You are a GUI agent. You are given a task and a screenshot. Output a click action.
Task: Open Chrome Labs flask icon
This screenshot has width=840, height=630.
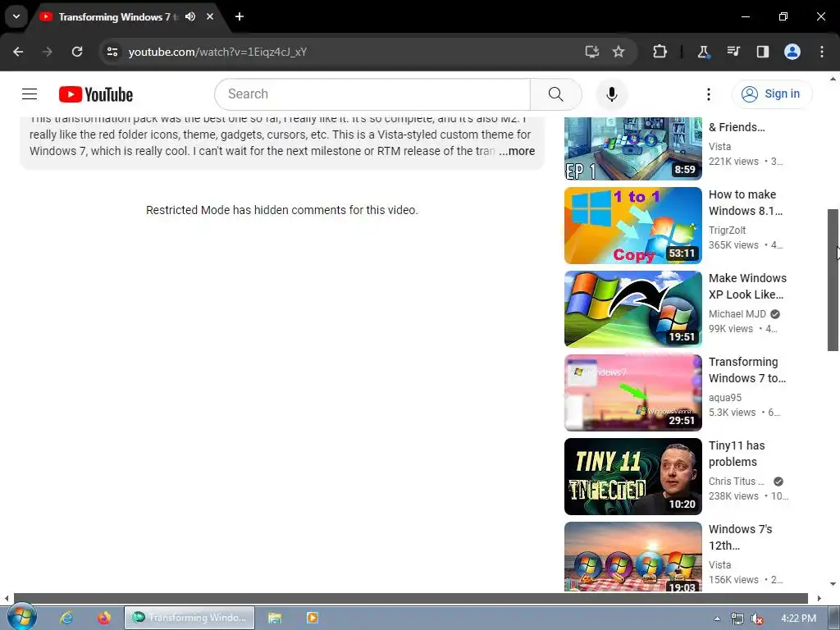[x=703, y=52]
